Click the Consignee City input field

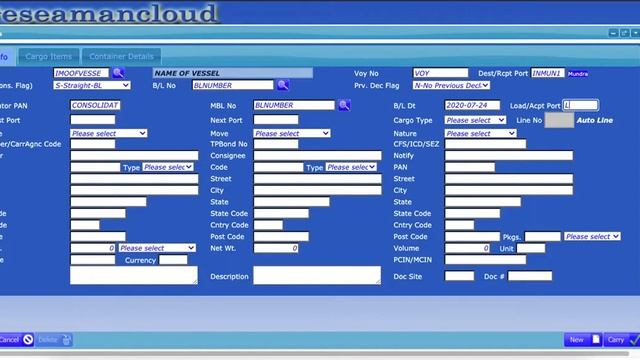(318, 190)
